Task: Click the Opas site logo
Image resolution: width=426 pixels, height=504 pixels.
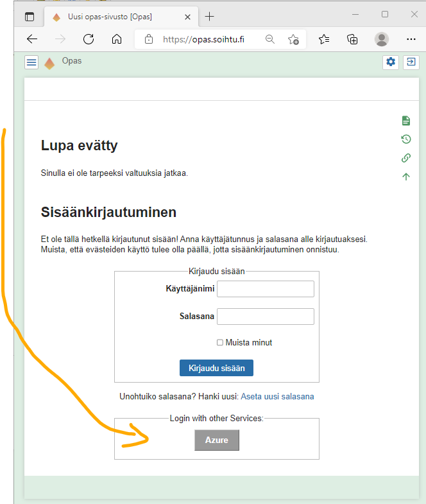Action: pyautogui.click(x=49, y=64)
